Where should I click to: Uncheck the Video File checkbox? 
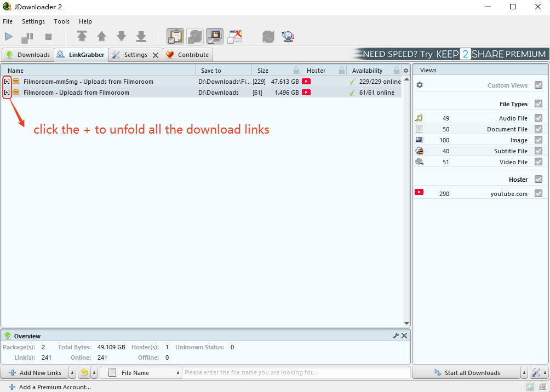pos(538,162)
